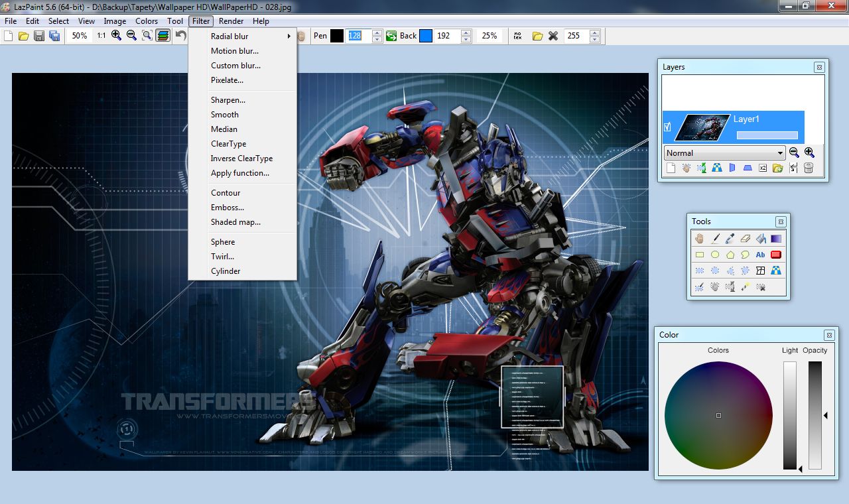Viewport: 849px width, 504px height.
Task: Delete Layer1 with the trash icon
Action: 808,168
